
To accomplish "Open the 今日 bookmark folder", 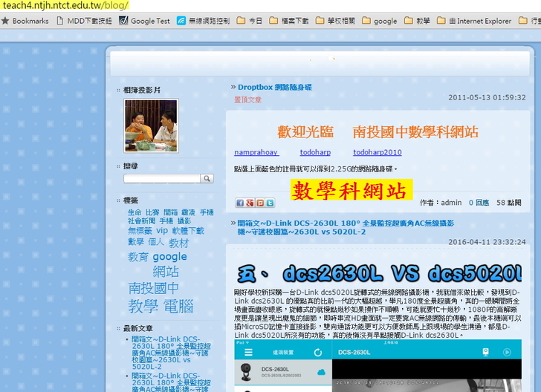I will click(x=250, y=21).
